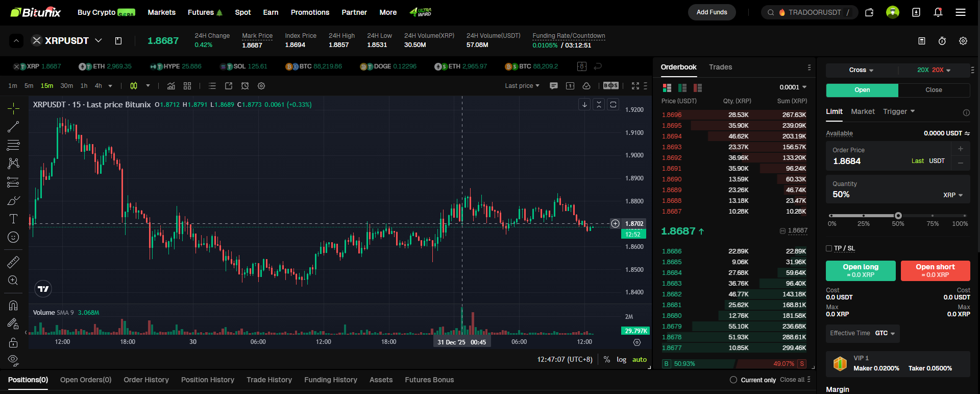Screen dimensions: 980x394
Task: Click the Order Price input field
Action: click(x=888, y=156)
